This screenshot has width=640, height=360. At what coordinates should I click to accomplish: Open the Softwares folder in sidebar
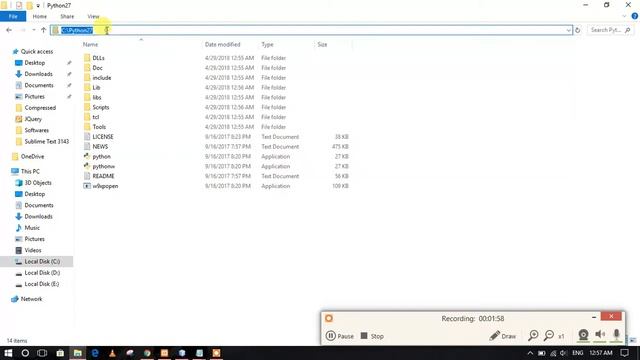36,130
